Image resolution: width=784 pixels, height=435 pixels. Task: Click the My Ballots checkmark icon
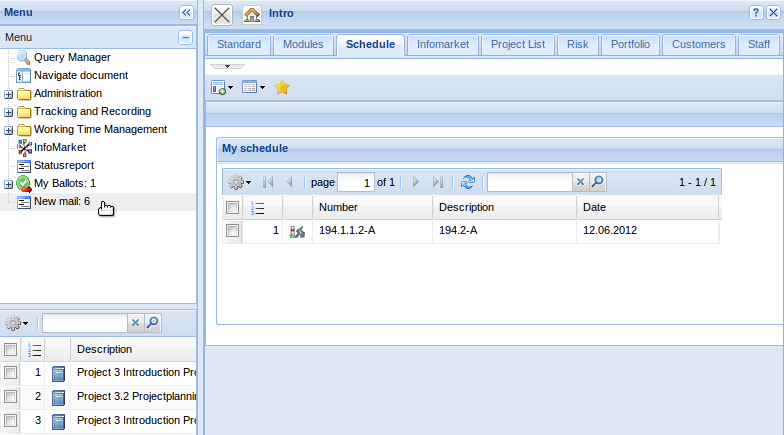[24, 184]
